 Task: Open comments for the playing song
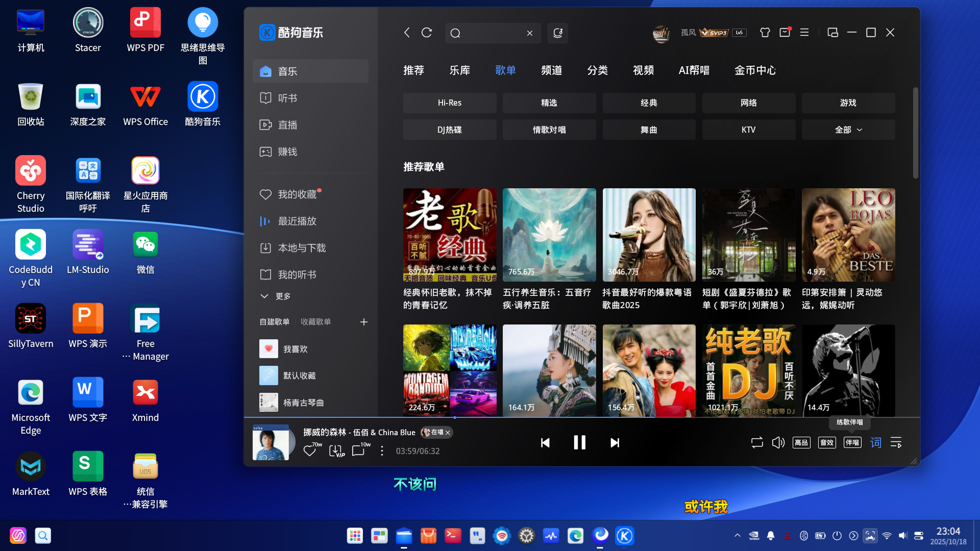tap(358, 450)
